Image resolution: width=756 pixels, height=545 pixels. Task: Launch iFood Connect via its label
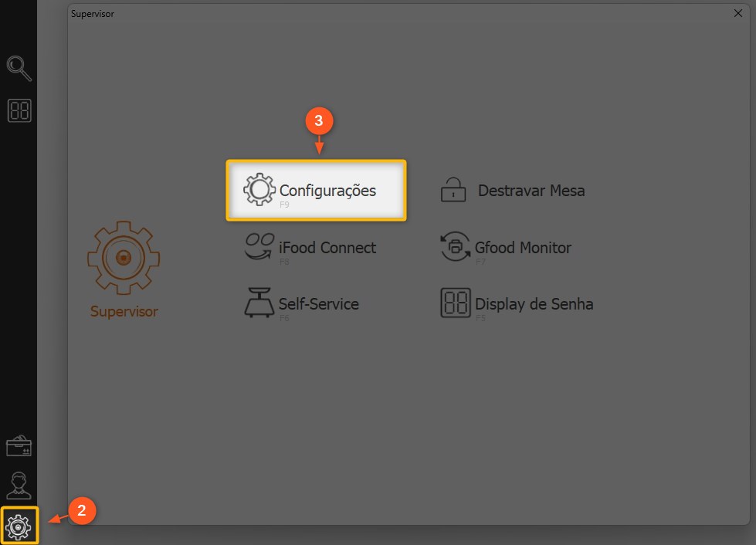[x=327, y=247]
